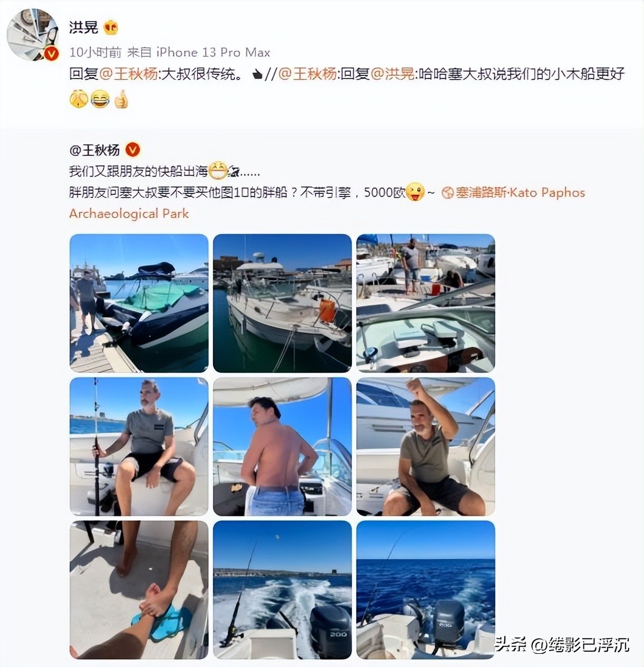Screen dimensions: 644x667
Task: Click the heart-eyes emoji beside 洪晃
Action: pyautogui.click(x=111, y=27)
